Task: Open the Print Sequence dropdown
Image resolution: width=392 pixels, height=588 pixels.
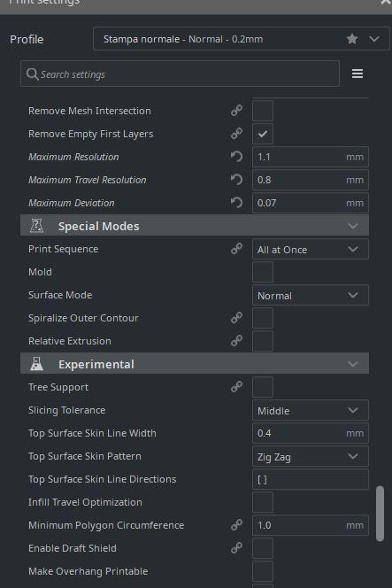Action: tap(311, 250)
